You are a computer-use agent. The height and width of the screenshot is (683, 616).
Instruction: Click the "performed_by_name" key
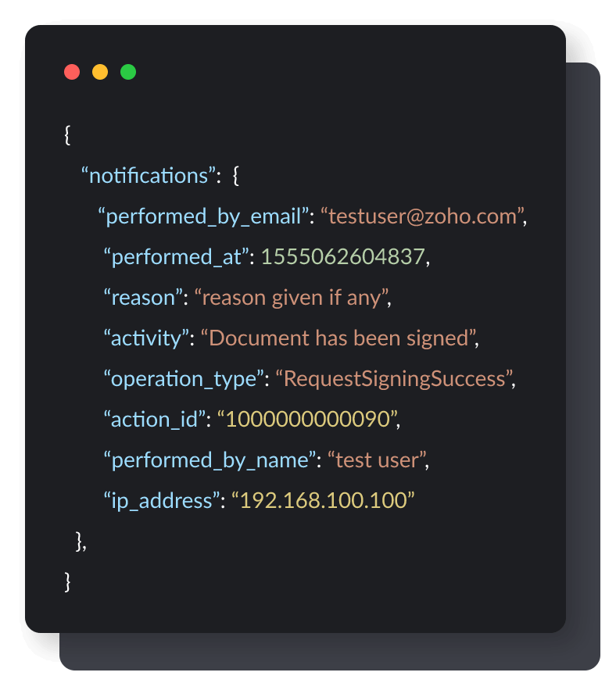pyautogui.click(x=209, y=460)
